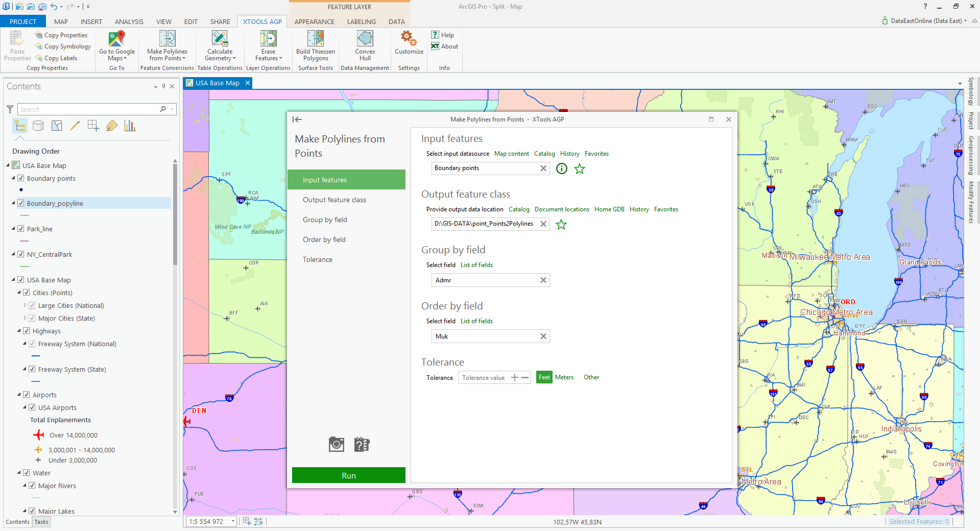The width and height of the screenshot is (980, 531).
Task: Toggle Water group visibility
Action: [x=27, y=473]
